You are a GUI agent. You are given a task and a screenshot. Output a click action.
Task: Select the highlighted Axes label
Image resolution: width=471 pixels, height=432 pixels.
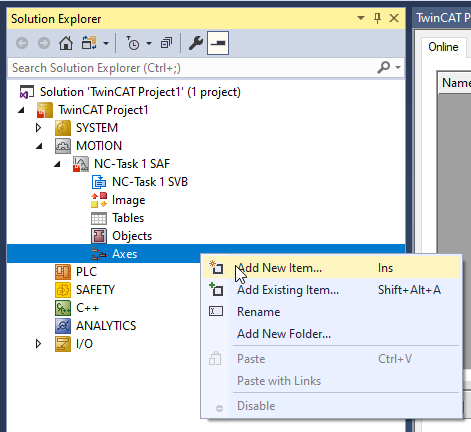tap(125, 254)
